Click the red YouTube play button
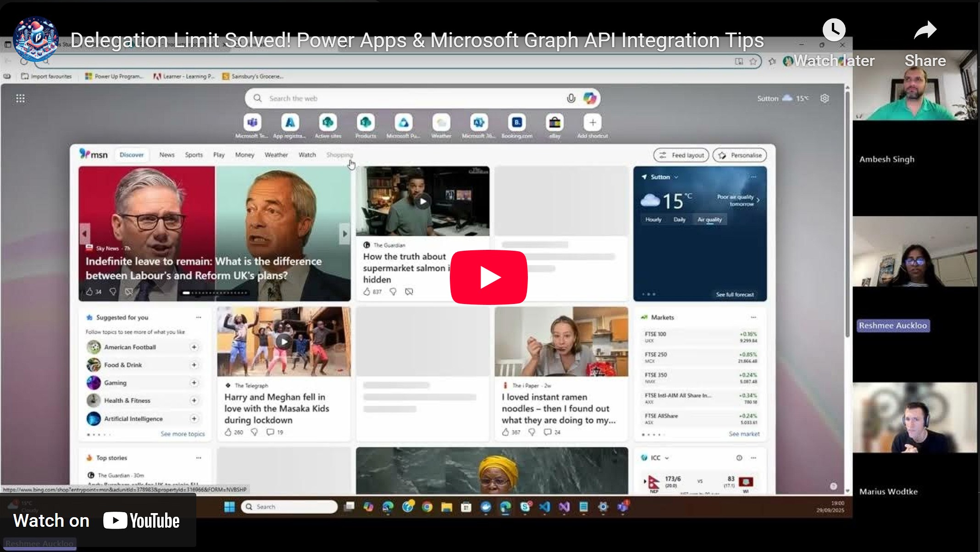Screen dimensions: 980x552 (x=489, y=277)
